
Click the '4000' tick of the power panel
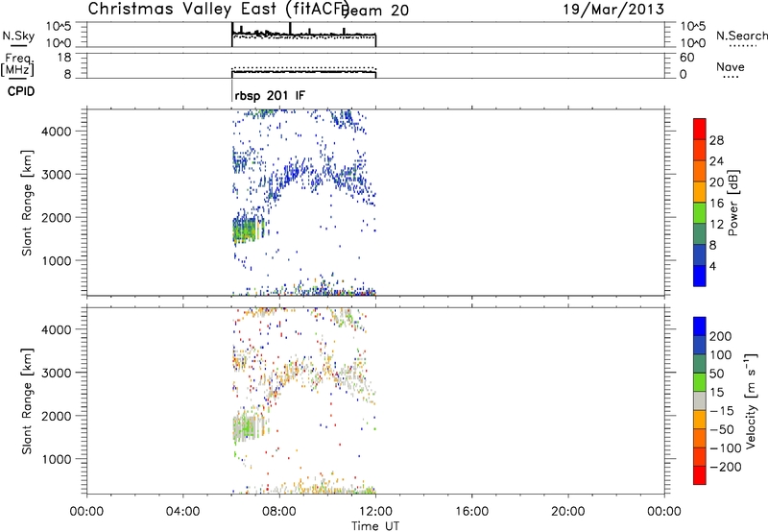click(57, 132)
